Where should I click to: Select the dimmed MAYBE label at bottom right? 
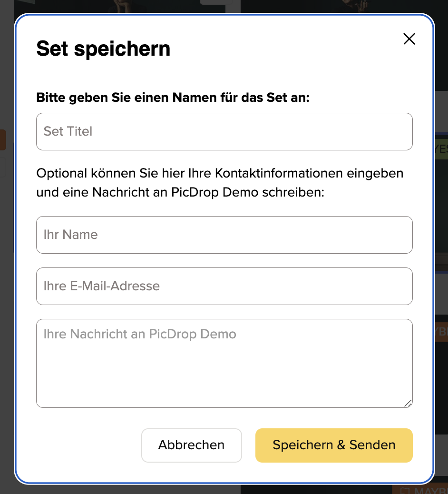[431, 491]
